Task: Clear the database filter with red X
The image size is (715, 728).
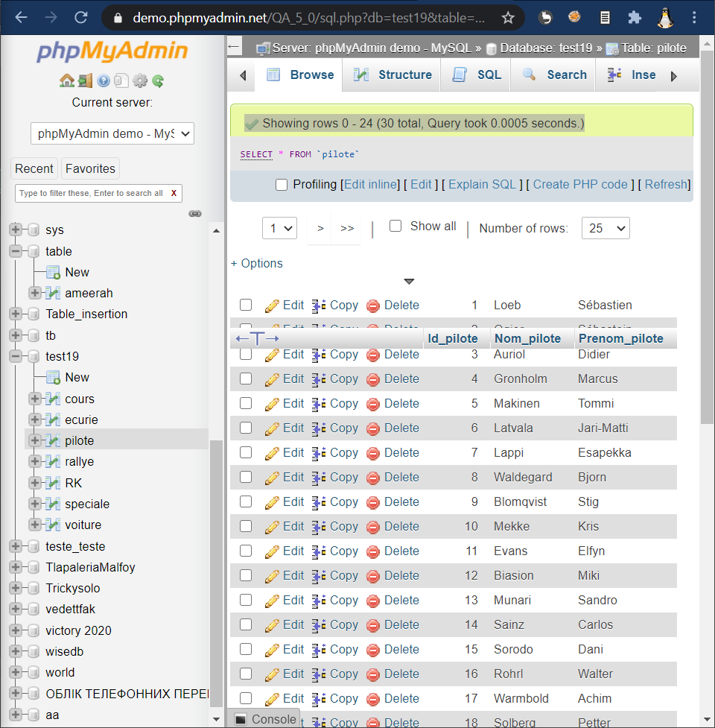Action: pos(174,193)
